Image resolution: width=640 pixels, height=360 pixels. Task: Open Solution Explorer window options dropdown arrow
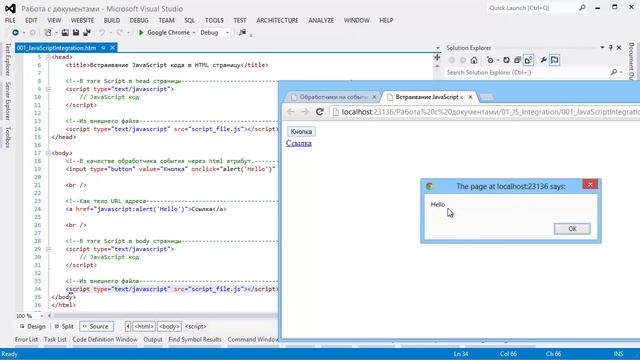pos(602,48)
